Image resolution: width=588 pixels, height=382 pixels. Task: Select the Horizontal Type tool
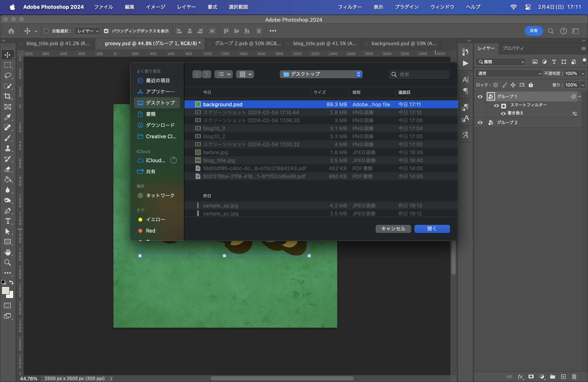pyautogui.click(x=8, y=221)
